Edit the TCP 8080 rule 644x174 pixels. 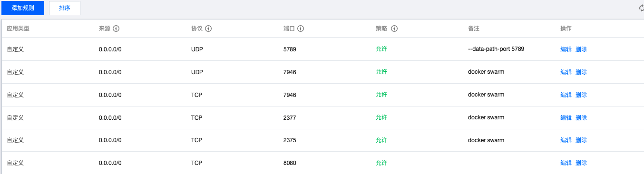click(x=566, y=163)
